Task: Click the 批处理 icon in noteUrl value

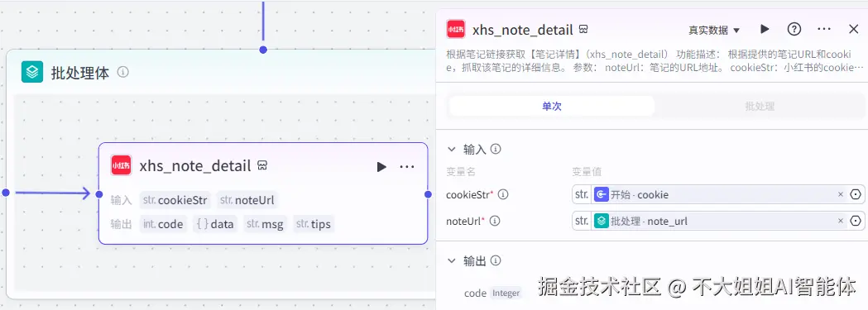Action: (x=602, y=221)
